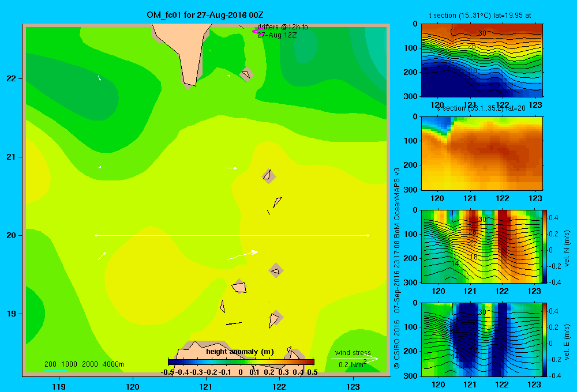Click the map title OM_fc01 for 27-Aug-2016 00Z
The image size is (577, 392).
[x=205, y=15]
